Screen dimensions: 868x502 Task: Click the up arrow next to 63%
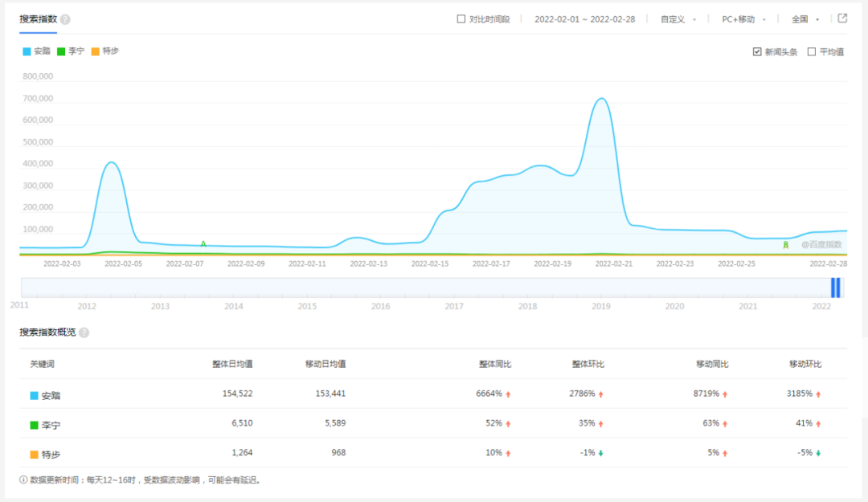[x=725, y=424]
